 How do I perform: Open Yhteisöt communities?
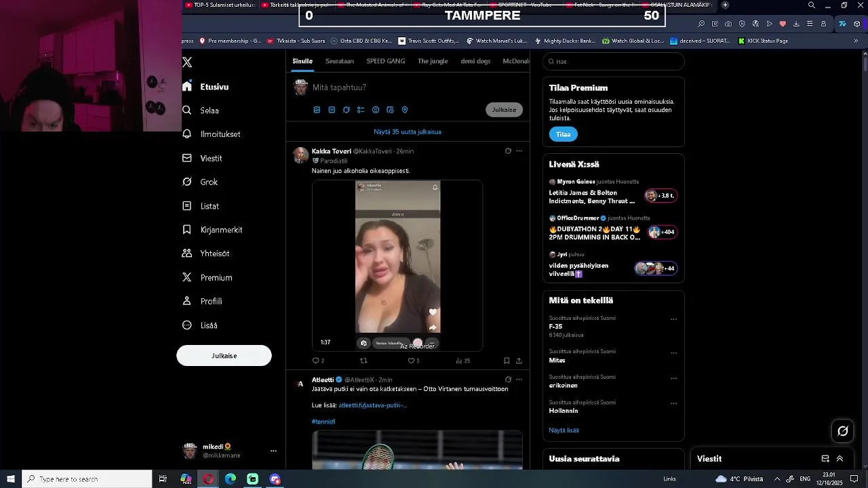[206, 253]
